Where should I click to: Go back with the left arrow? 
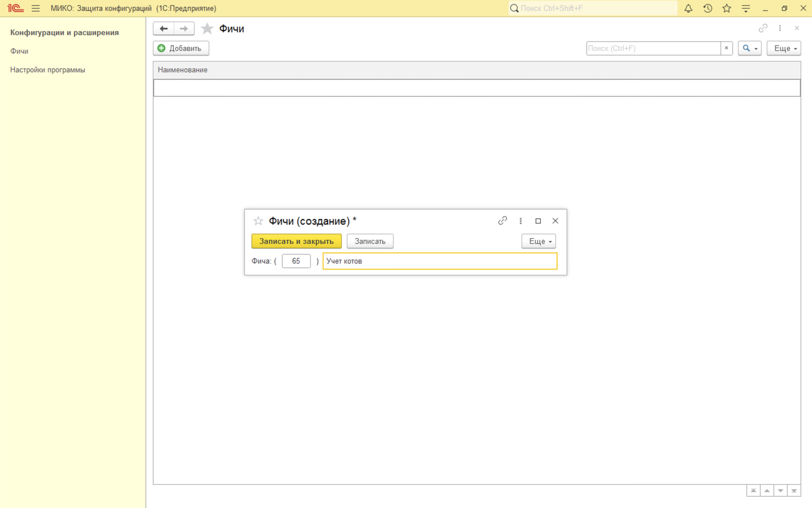[x=164, y=29]
